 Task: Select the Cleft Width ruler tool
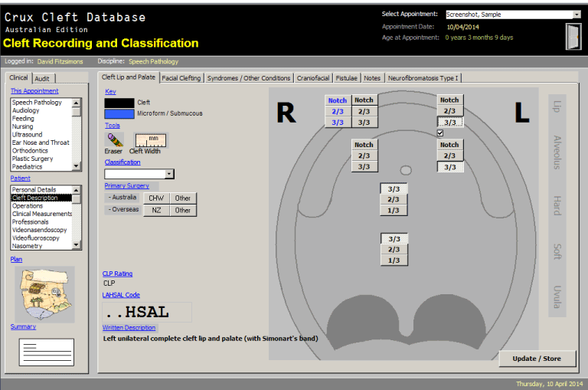151,140
